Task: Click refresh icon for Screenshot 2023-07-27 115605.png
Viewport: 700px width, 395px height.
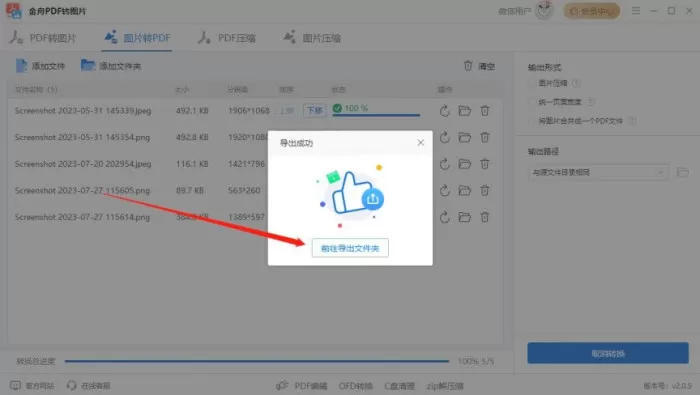Action: [445, 191]
